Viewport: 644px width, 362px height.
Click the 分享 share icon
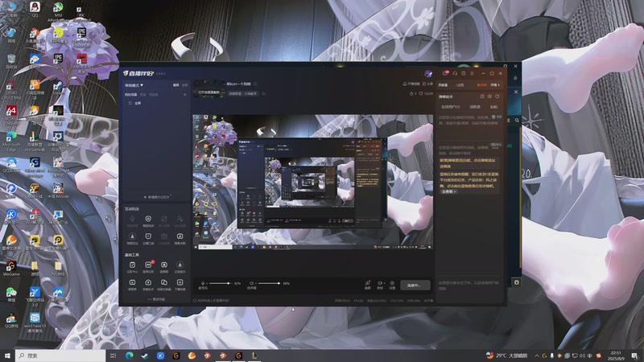click(x=427, y=84)
